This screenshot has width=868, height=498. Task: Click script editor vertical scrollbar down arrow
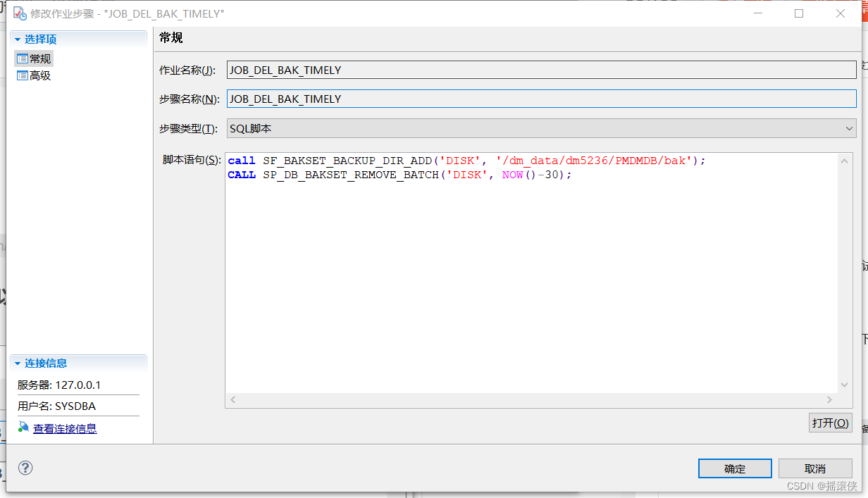click(845, 385)
